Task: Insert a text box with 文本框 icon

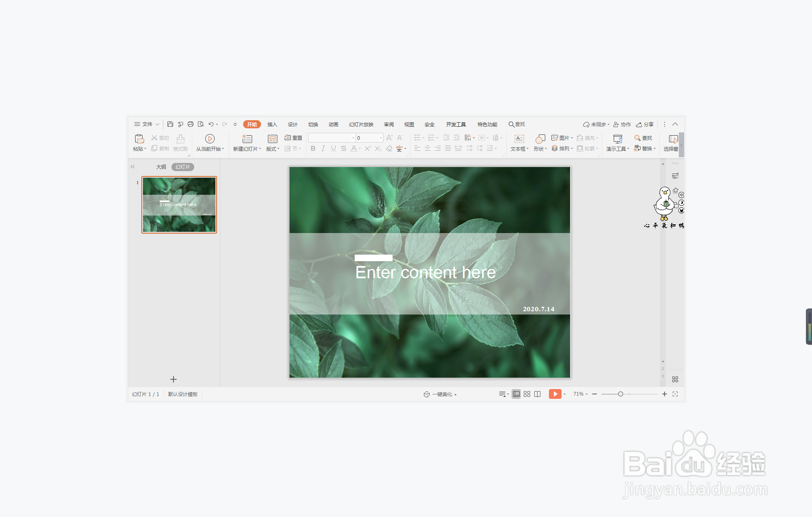Action: coord(519,139)
